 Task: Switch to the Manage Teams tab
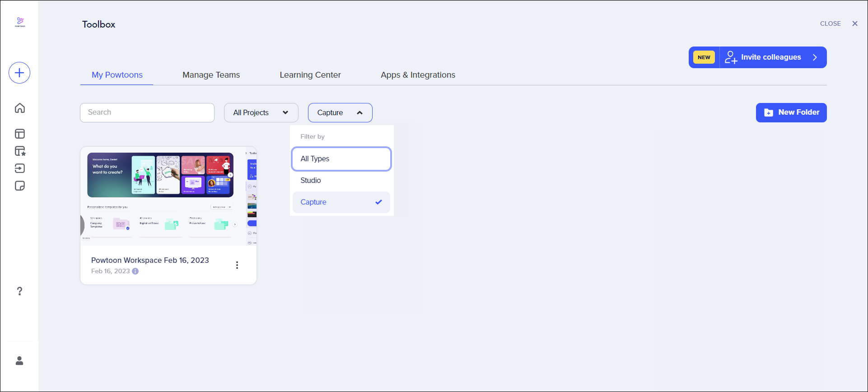(x=211, y=75)
